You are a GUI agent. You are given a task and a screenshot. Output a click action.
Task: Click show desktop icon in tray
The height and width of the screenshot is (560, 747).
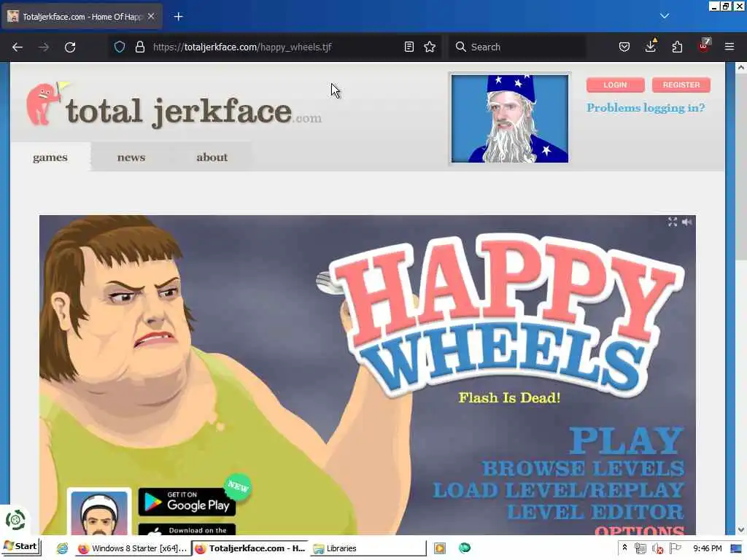pos(736,548)
